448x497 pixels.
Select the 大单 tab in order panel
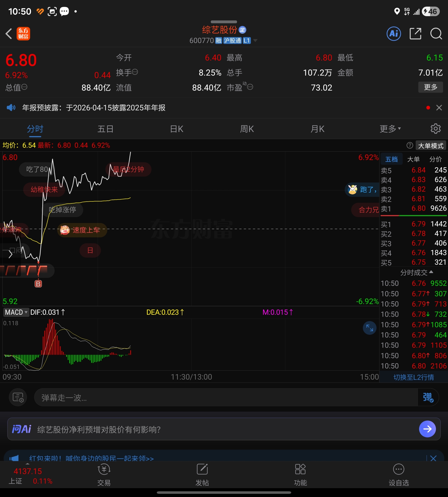(x=413, y=159)
